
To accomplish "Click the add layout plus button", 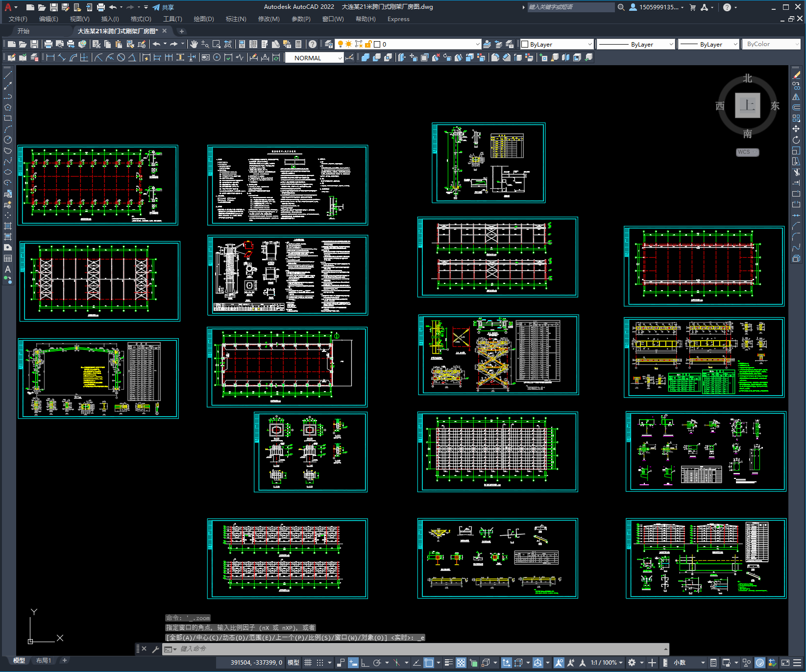I will click(x=65, y=661).
